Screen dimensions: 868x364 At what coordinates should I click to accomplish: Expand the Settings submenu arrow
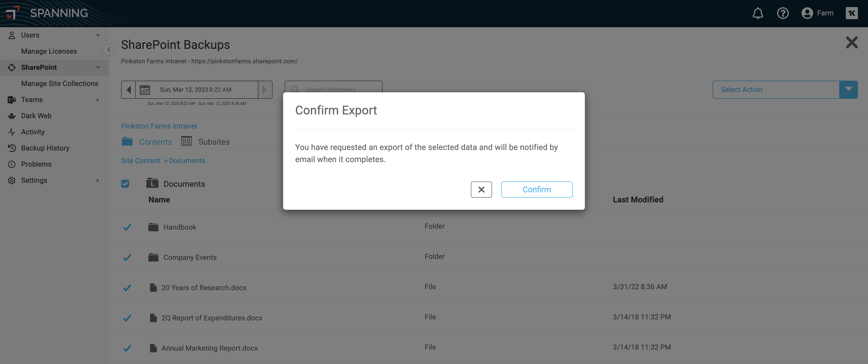98,180
